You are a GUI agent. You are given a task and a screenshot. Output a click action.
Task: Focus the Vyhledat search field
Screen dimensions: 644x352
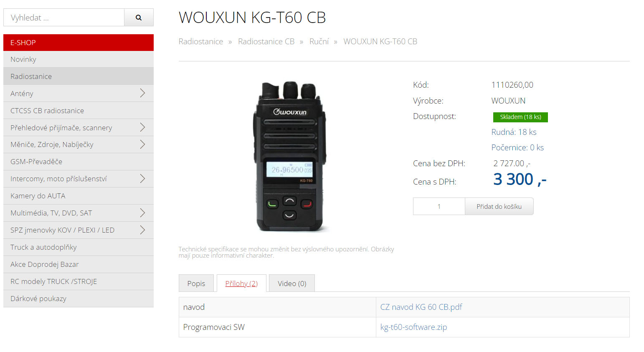(64, 18)
